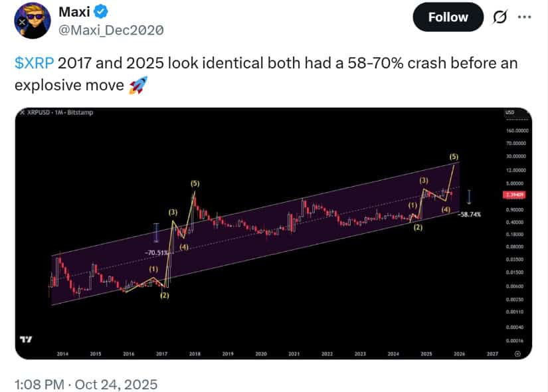The image size is (548, 392).
Task: Click the chart settings gear icon
Action: (517, 354)
